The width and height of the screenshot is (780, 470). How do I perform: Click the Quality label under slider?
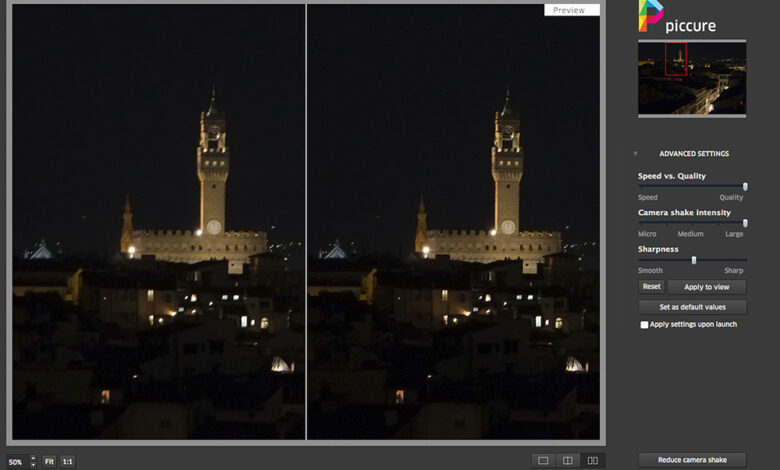tap(731, 197)
